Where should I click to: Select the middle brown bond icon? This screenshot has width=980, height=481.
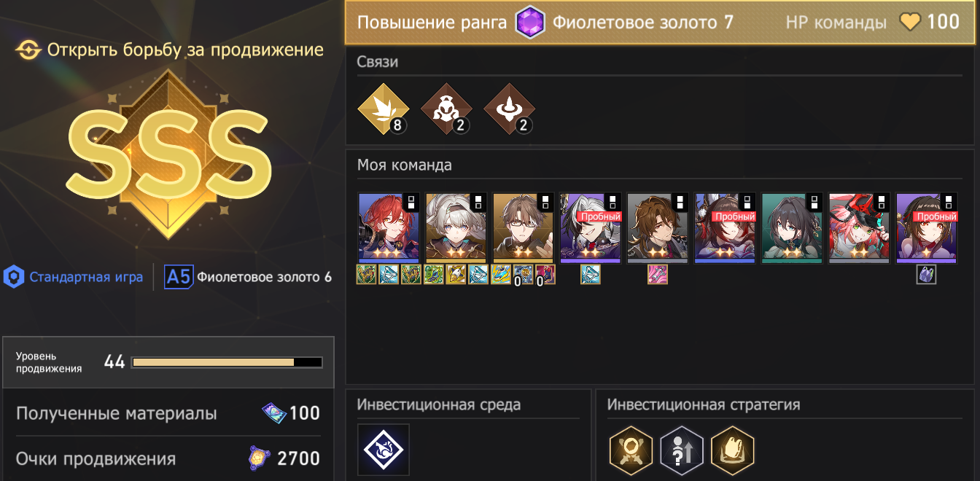click(446, 109)
